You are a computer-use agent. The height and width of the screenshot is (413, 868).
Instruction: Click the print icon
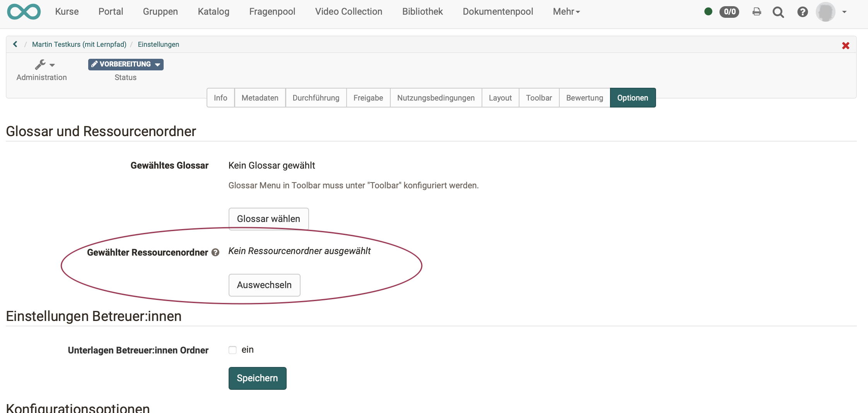click(757, 12)
